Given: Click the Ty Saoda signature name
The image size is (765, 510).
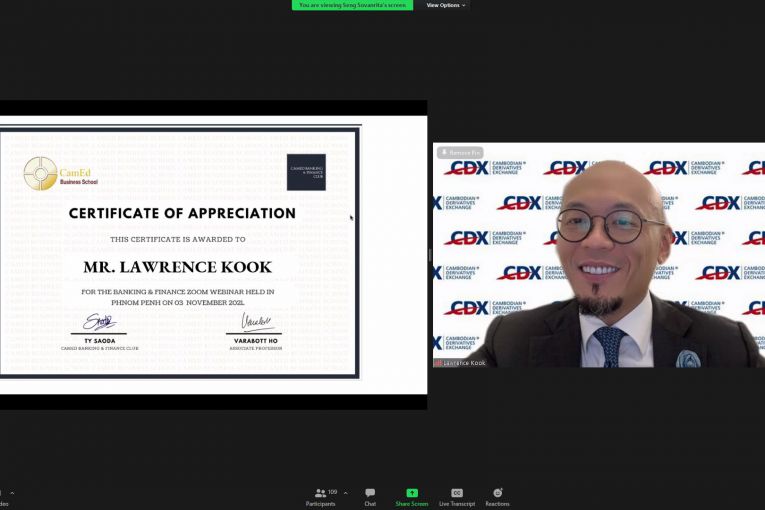Looking at the screenshot, I should (x=100, y=341).
